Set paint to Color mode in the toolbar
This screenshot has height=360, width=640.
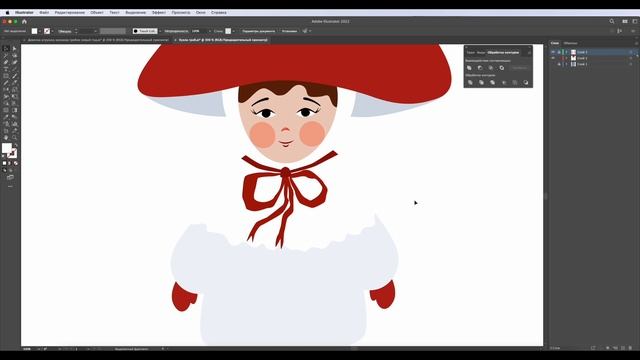click(x=4, y=163)
